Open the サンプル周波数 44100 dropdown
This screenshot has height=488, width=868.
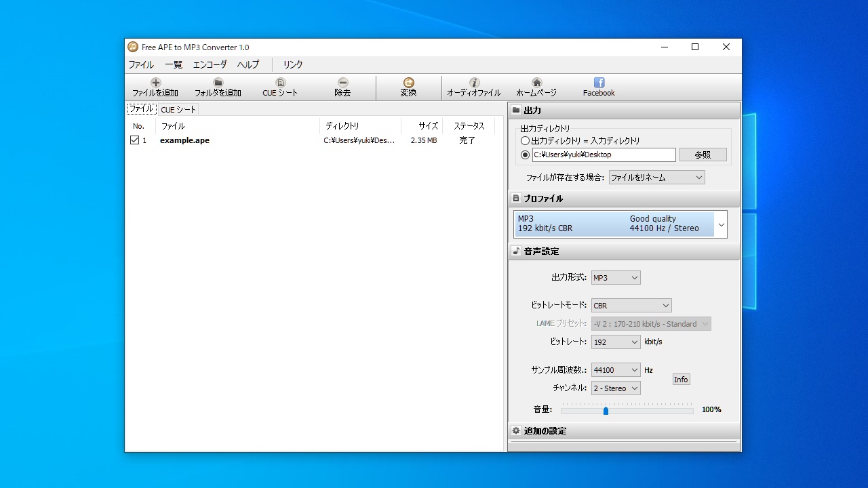616,370
